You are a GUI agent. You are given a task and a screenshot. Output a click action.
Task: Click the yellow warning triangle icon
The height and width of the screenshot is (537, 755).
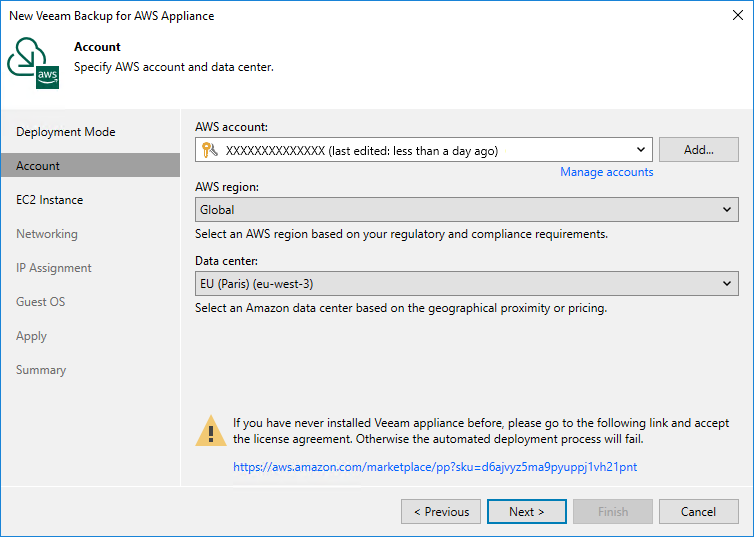pyautogui.click(x=210, y=430)
